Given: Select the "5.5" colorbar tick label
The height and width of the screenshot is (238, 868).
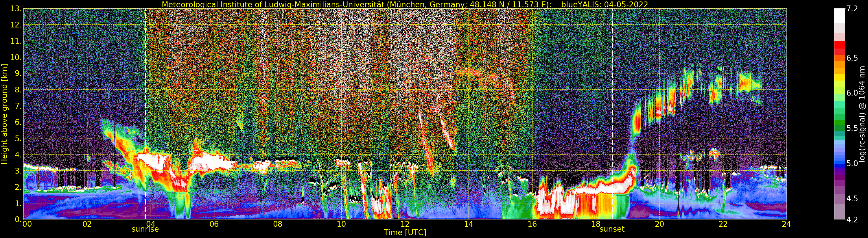Looking at the screenshot, I should click(852, 128).
